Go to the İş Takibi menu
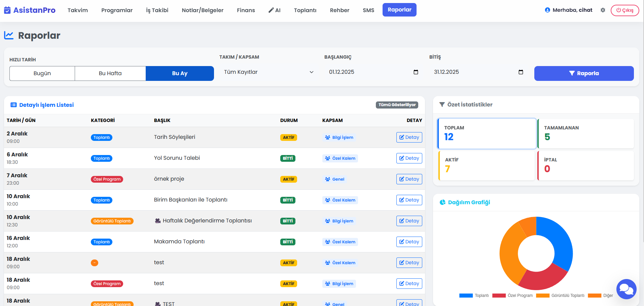This screenshot has height=306, width=644. pyautogui.click(x=157, y=10)
